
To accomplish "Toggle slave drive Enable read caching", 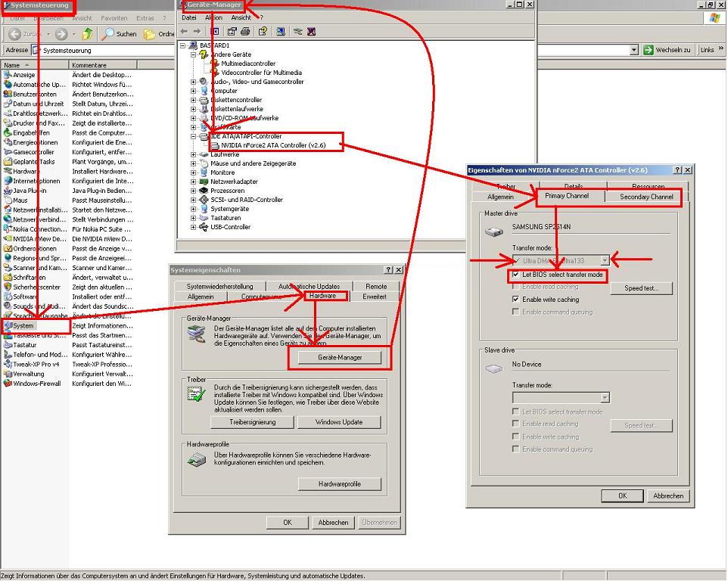I will point(516,424).
